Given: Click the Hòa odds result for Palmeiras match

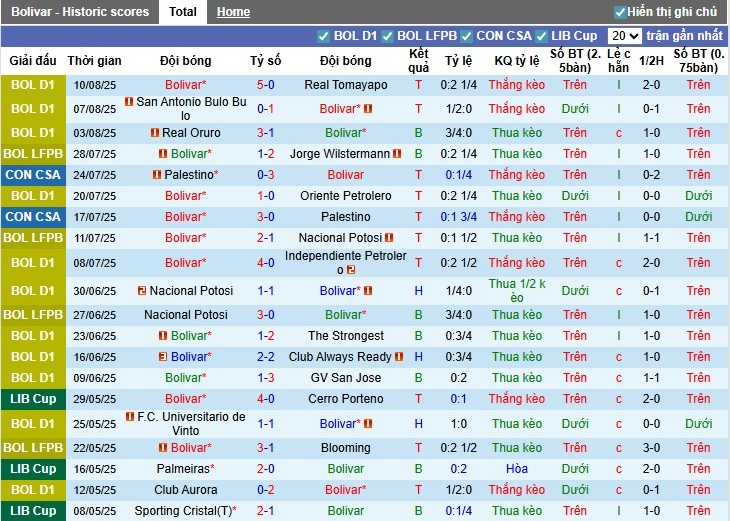Looking at the screenshot, I should (517, 468).
